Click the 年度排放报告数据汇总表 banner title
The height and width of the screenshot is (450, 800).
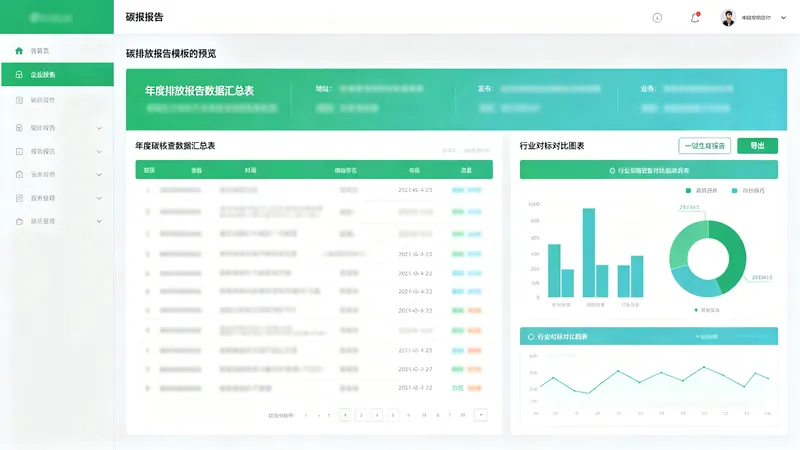tap(199, 91)
